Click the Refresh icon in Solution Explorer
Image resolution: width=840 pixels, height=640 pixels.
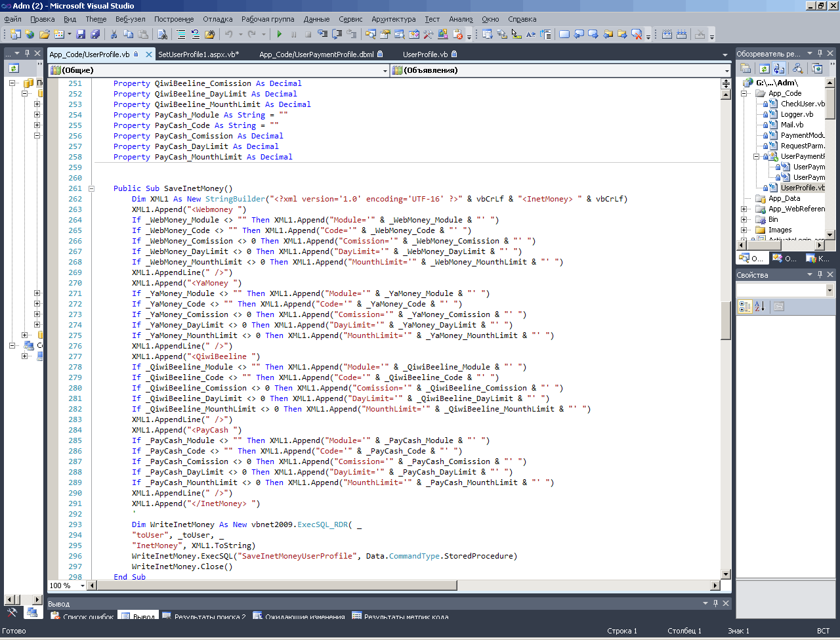[x=765, y=68]
